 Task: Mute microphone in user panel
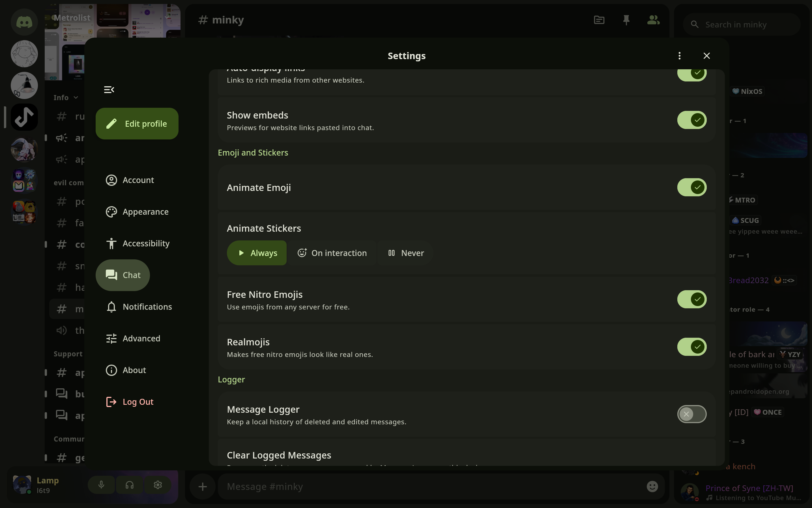click(101, 485)
